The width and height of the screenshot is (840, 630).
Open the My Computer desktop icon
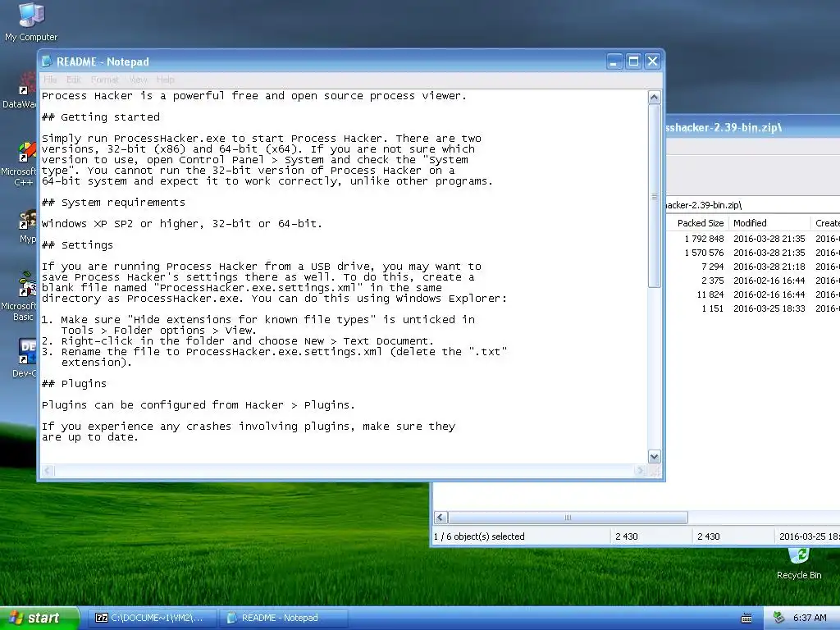pos(31,21)
